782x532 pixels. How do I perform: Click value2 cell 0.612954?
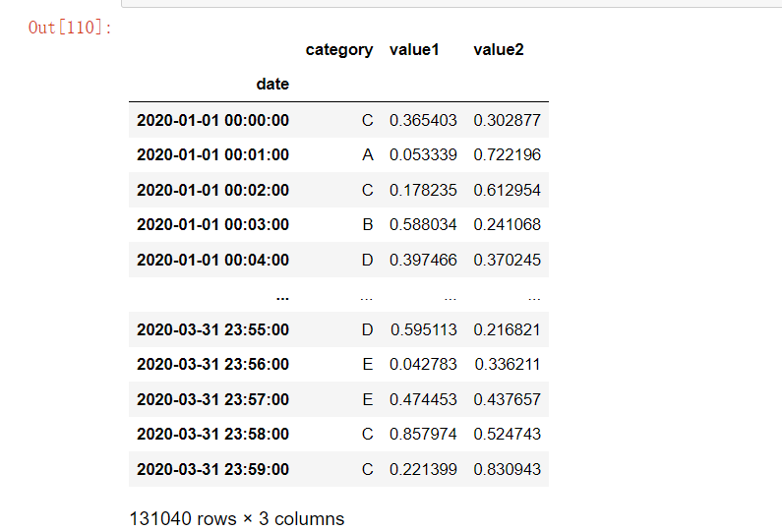[508, 190]
